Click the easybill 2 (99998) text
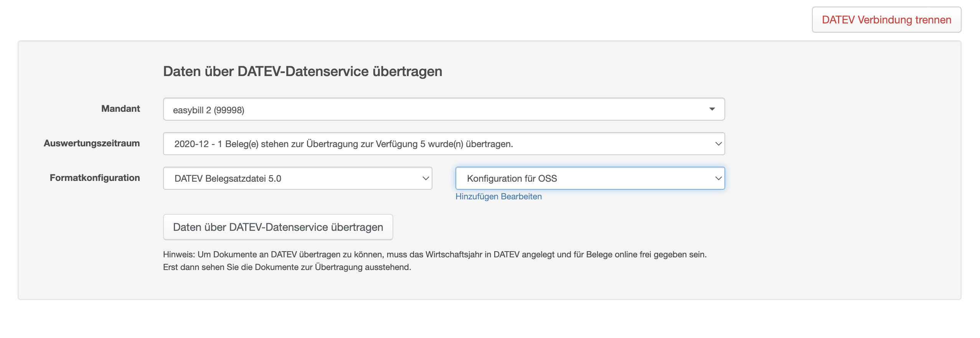 (x=208, y=110)
